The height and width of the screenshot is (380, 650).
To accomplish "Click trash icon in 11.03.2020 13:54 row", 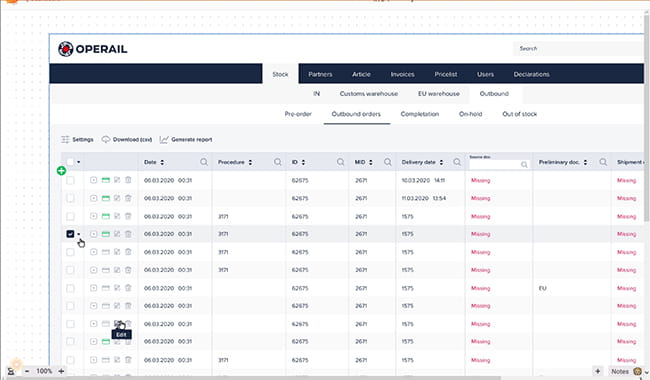I will coord(128,198).
